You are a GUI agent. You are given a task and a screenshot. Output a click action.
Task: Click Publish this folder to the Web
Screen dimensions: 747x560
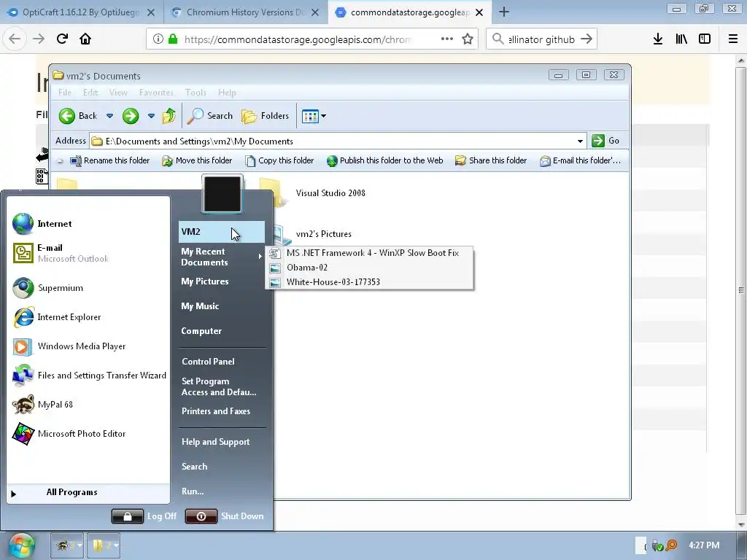(385, 160)
